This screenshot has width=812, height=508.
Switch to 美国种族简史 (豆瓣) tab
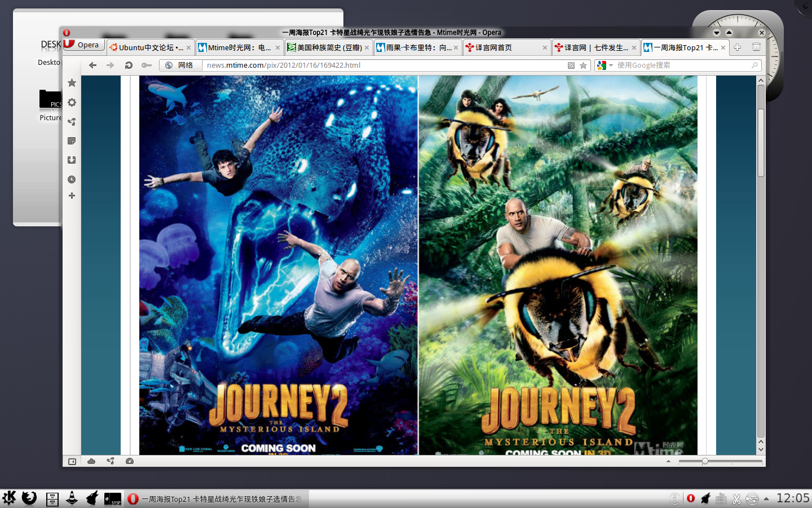click(329, 48)
